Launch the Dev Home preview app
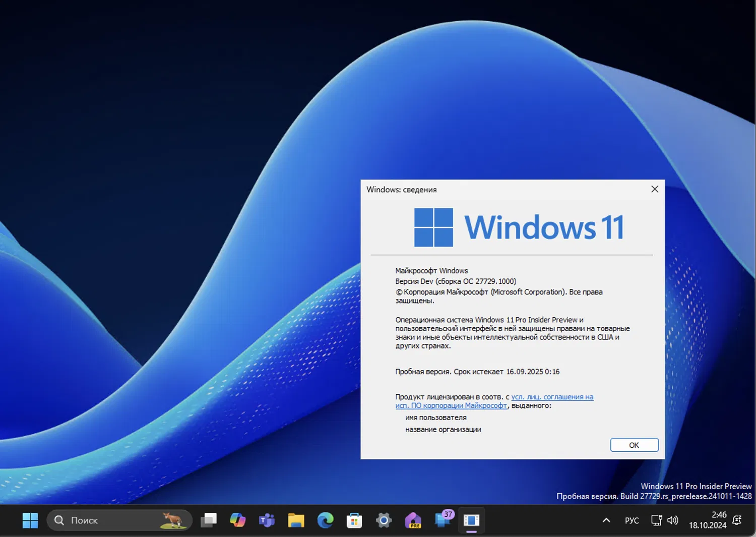 [413, 520]
